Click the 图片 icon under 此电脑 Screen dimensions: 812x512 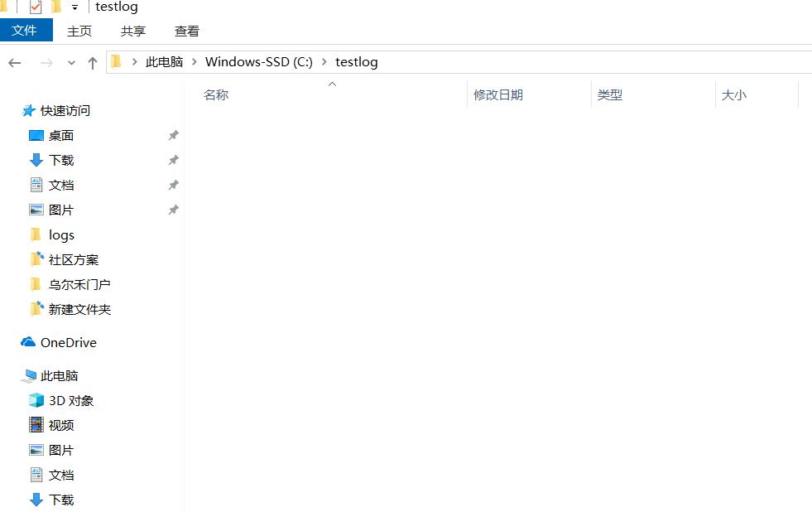(x=36, y=450)
